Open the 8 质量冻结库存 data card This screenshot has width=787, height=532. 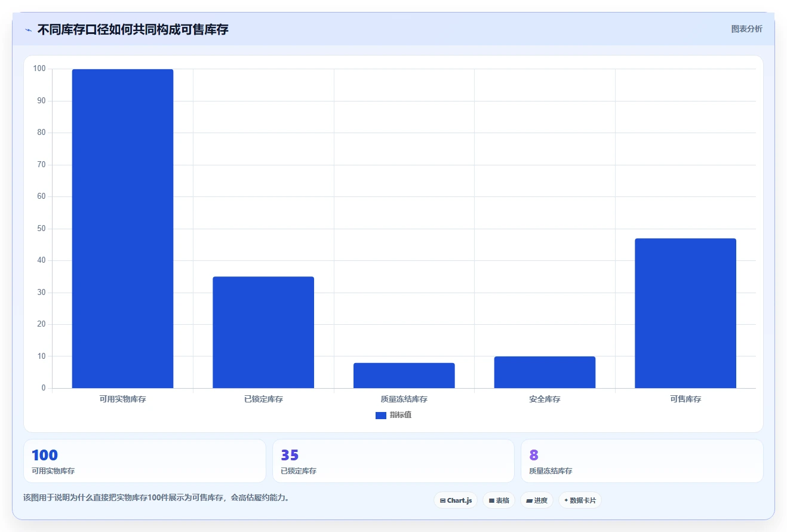(x=642, y=461)
